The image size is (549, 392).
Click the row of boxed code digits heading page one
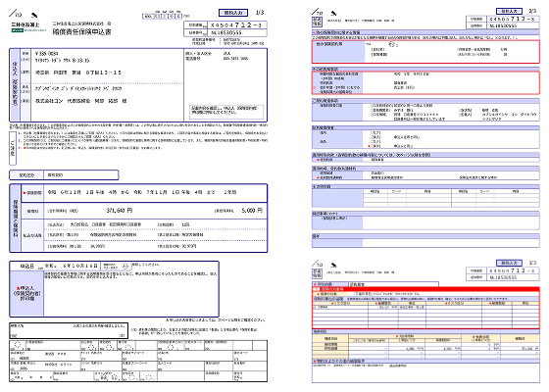click(x=162, y=16)
